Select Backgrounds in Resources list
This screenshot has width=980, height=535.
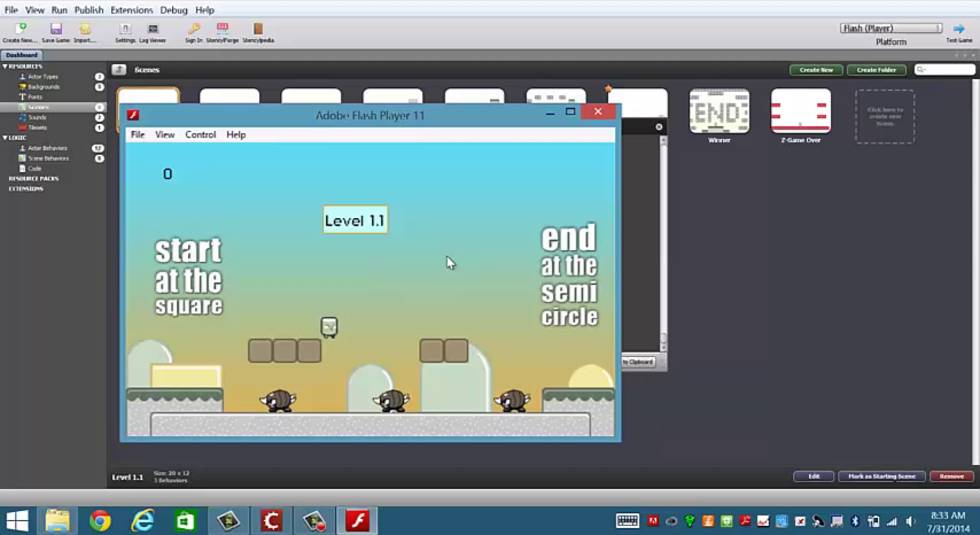click(x=44, y=87)
